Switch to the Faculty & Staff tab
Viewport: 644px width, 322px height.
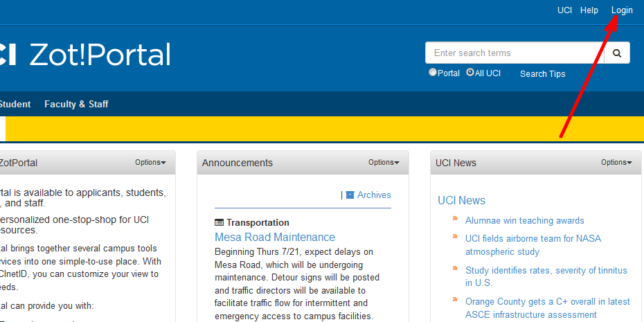click(x=76, y=105)
